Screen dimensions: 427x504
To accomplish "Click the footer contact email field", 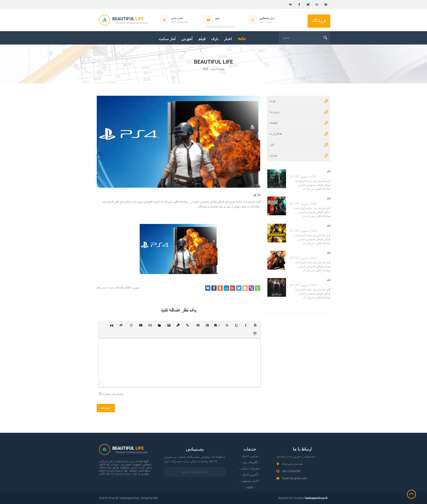I will tap(195, 472).
